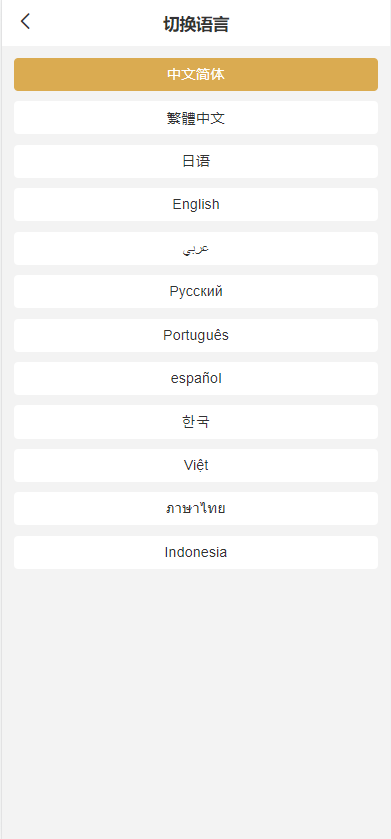
Task: Pick the Russian language row
Action: click(x=196, y=292)
